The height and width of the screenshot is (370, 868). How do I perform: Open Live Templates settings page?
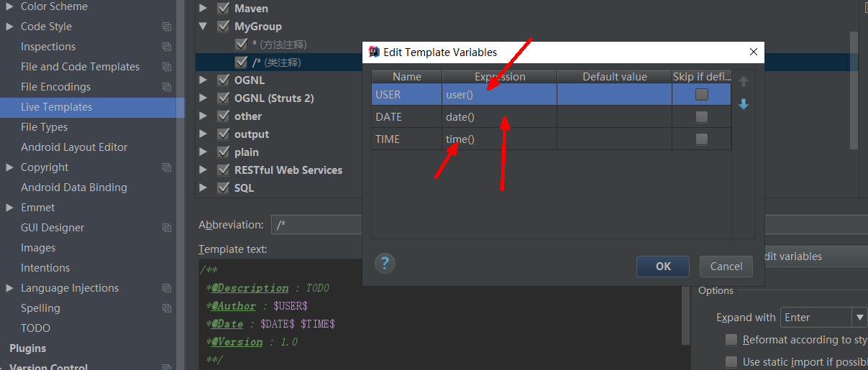coord(57,107)
